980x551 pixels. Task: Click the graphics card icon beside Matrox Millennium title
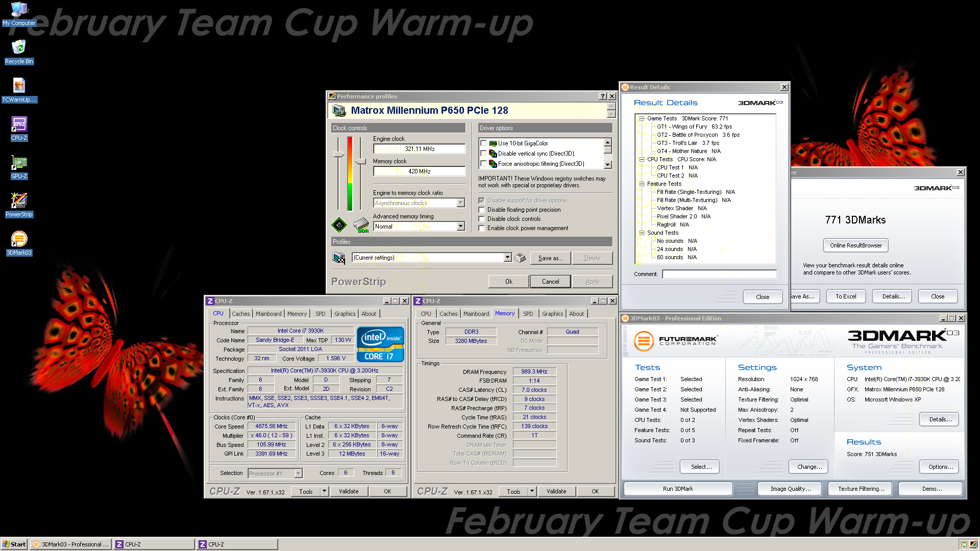pos(339,110)
